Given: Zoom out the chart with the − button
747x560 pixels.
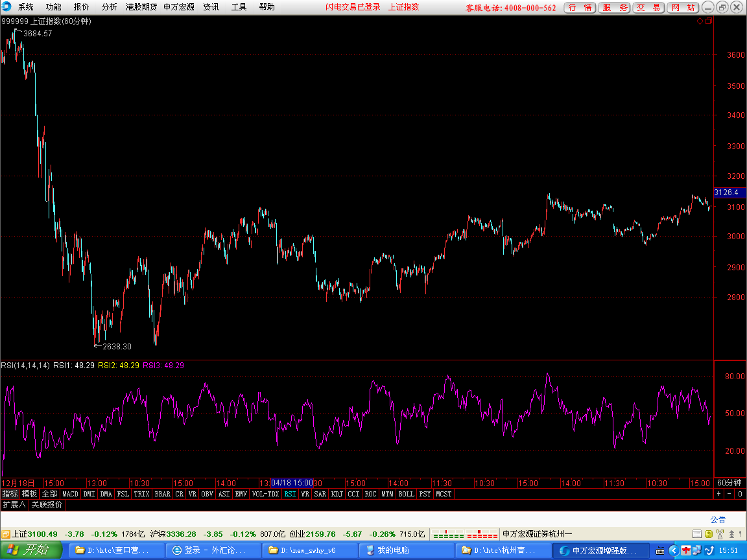Looking at the screenshot, I should coord(729,494).
